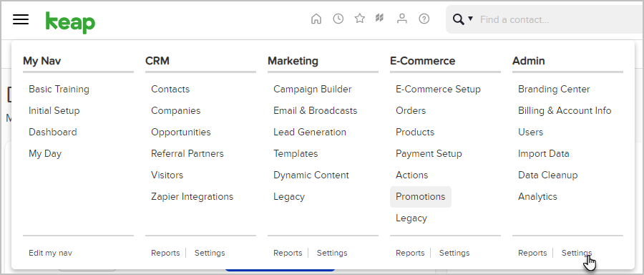Open E-Commerce Reports link

pos(410,253)
